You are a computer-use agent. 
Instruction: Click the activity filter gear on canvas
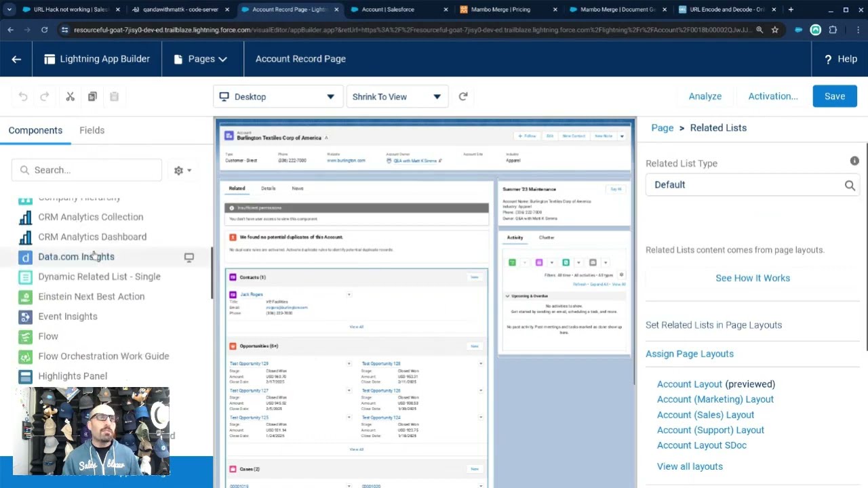(x=621, y=275)
